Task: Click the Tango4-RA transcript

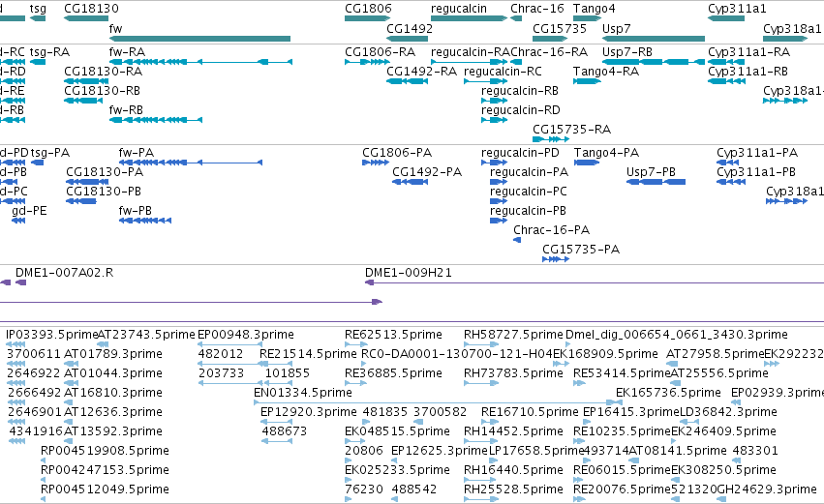Action: tap(587, 81)
